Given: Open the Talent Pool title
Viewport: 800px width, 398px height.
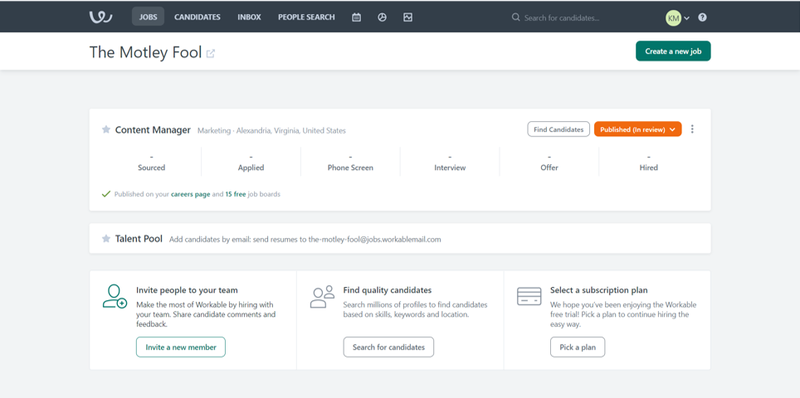Looking at the screenshot, I should [139, 238].
